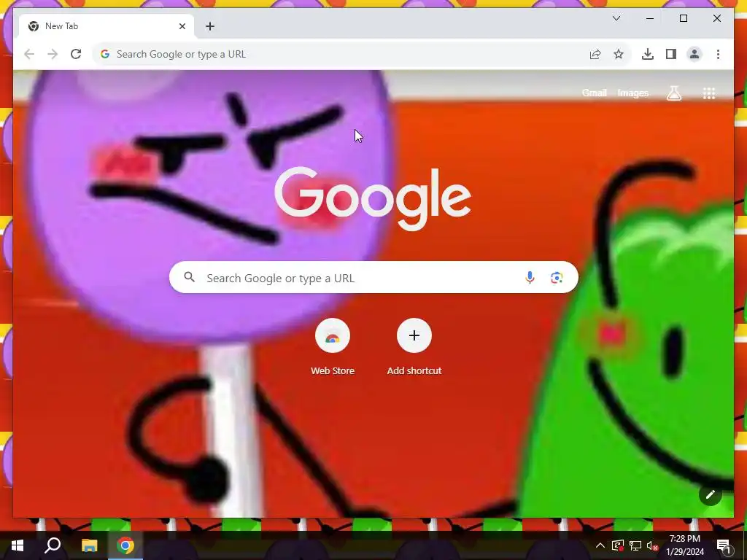Image resolution: width=747 pixels, height=560 pixels.
Task: Close the New Tab tab
Action: pyautogui.click(x=182, y=26)
